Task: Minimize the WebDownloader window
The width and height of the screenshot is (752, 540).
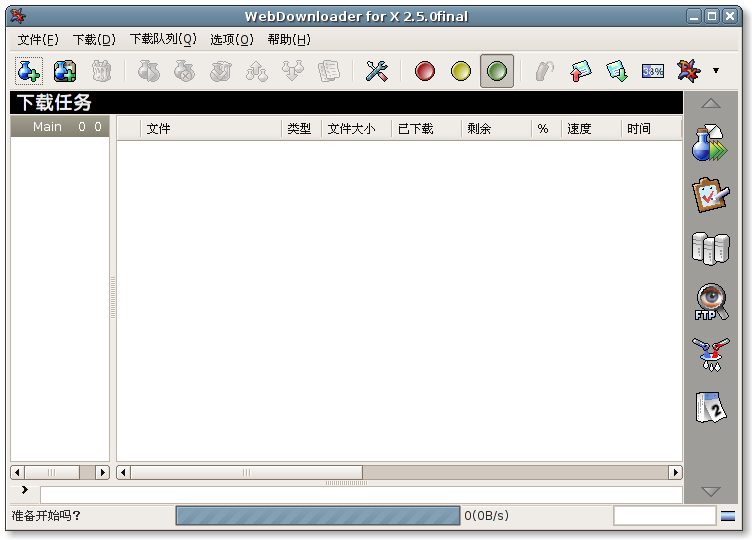Action: [x=693, y=16]
